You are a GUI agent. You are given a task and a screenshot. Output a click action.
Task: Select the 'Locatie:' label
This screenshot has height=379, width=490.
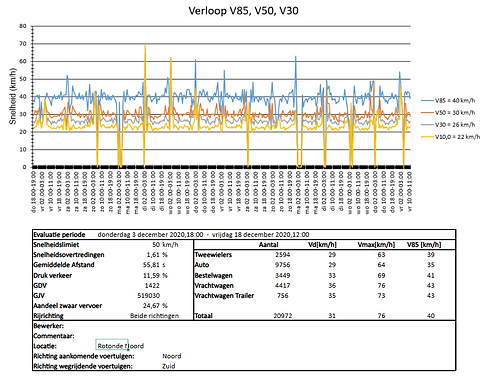pyautogui.click(x=45, y=346)
